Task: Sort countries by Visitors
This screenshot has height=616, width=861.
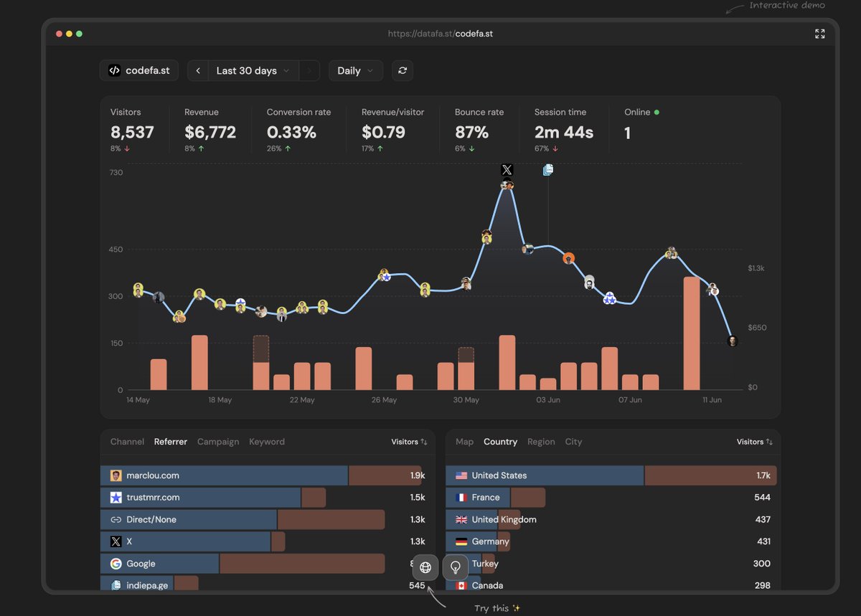Action: (755, 442)
